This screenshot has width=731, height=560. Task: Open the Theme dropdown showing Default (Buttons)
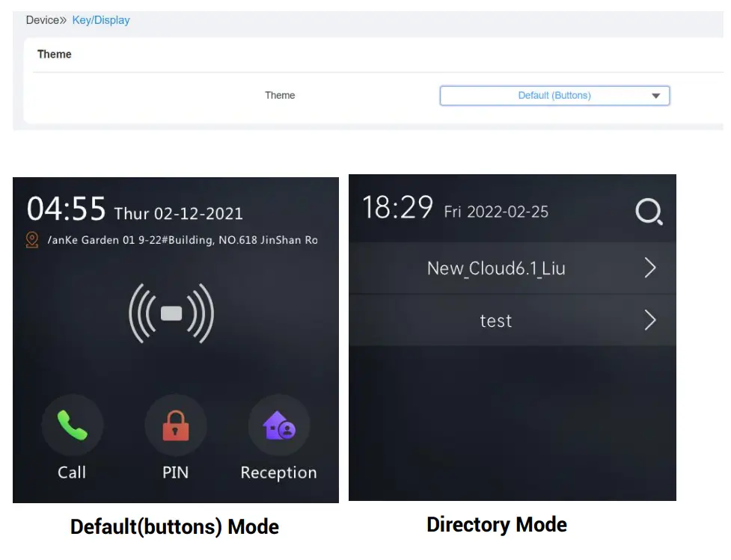coord(554,96)
